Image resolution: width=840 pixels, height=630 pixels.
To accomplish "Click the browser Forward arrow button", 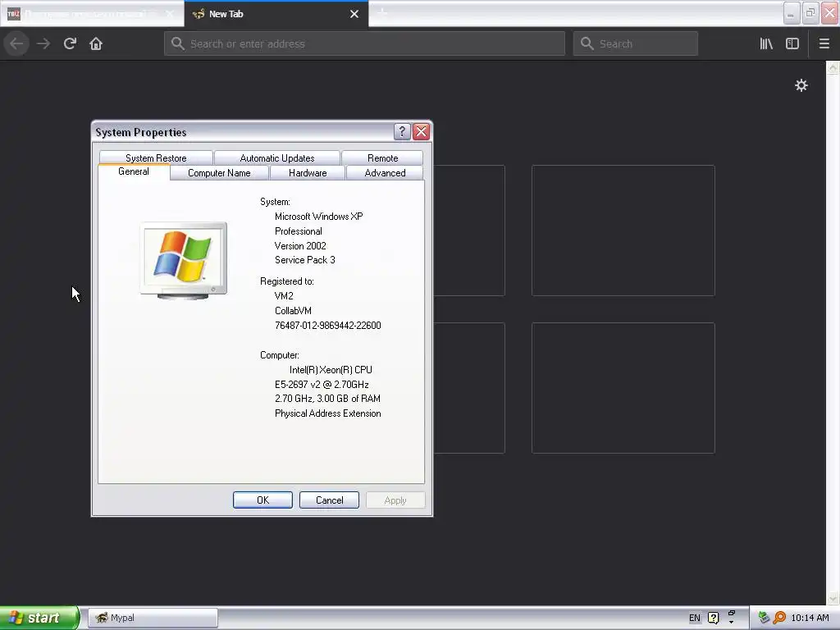I will coord(43,43).
